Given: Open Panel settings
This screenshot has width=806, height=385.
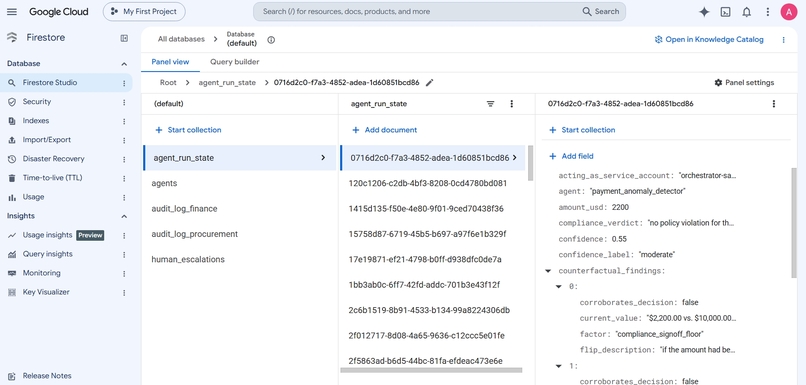Looking at the screenshot, I should pos(744,83).
